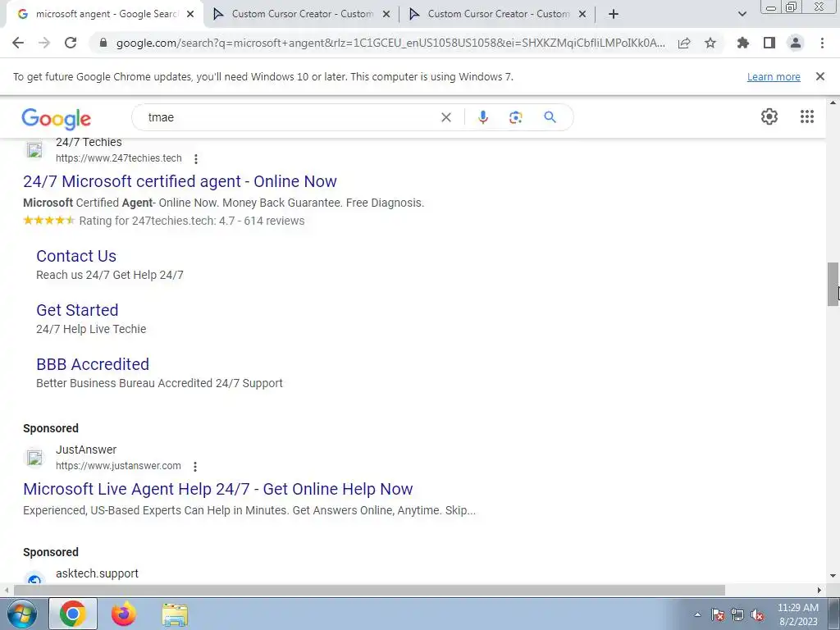The width and height of the screenshot is (840, 630).
Task: Click the page scroll up arrow
Action: (x=833, y=103)
